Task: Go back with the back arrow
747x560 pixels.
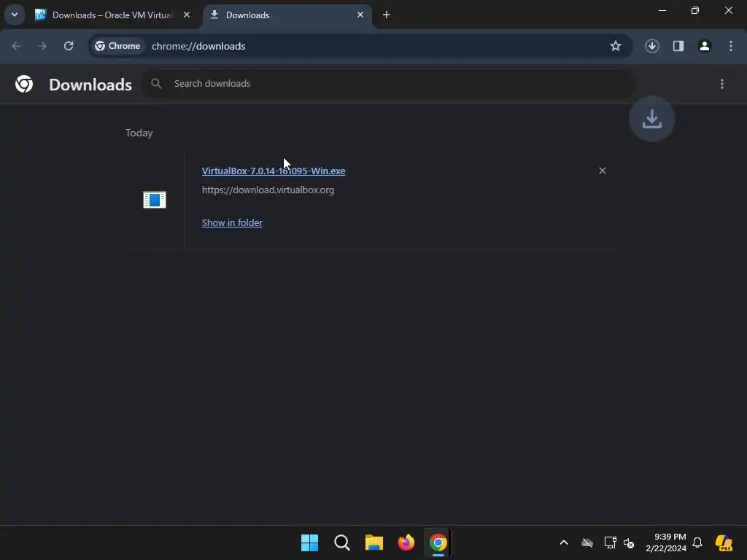Action: coord(16,46)
